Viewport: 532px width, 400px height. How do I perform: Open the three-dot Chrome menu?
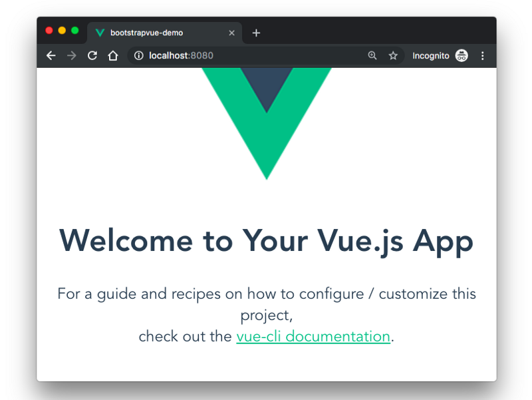(483, 55)
